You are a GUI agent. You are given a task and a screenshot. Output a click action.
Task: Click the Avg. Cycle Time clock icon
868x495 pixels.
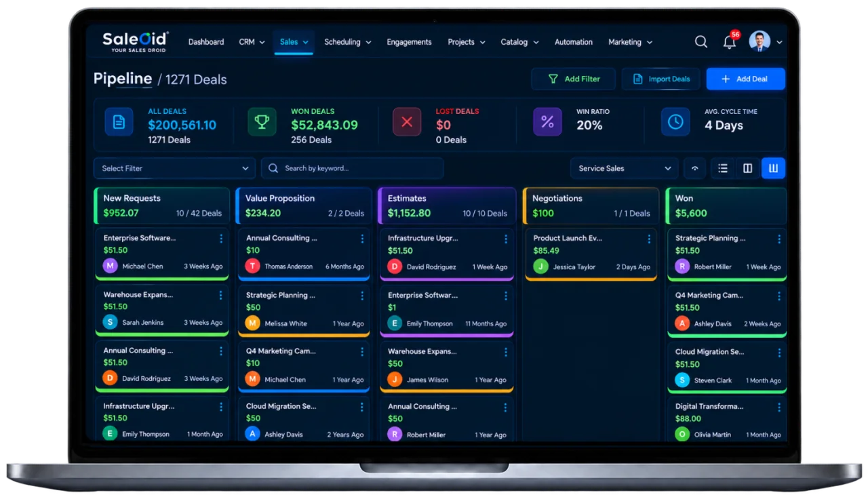tap(675, 122)
